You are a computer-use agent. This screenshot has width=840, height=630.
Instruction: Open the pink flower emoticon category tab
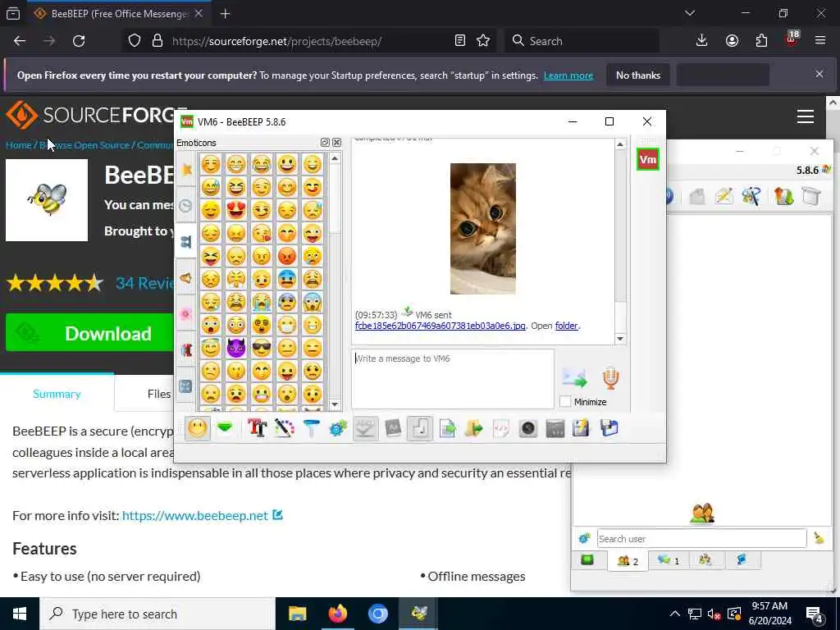(186, 314)
